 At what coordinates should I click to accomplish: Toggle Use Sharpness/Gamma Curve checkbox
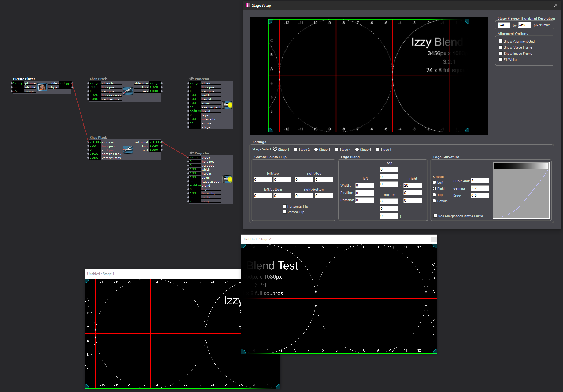click(x=435, y=216)
